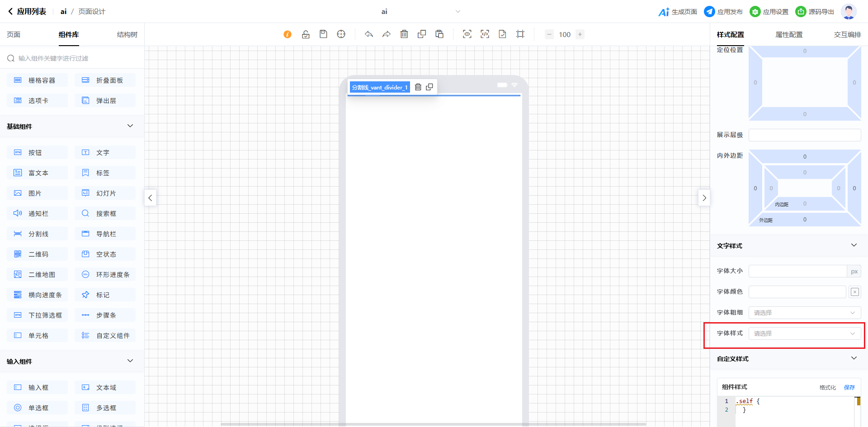
Task: Click the orange info icon
Action: pos(288,34)
